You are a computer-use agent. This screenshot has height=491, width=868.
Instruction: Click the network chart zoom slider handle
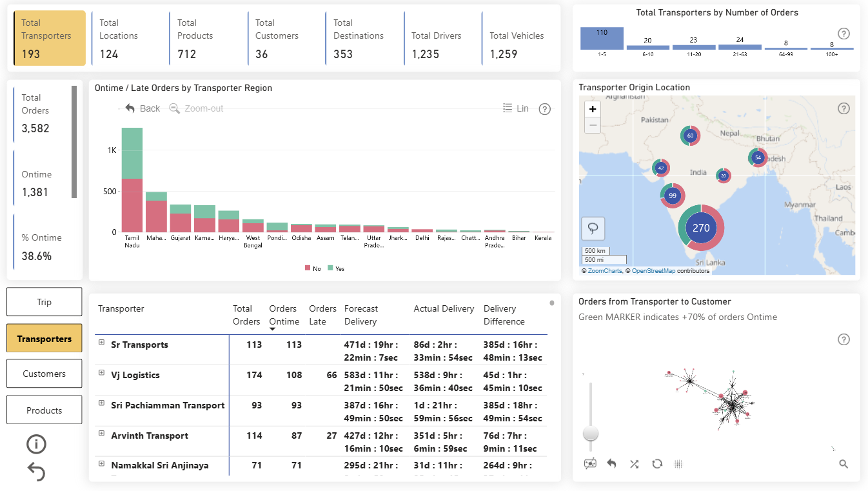(590, 433)
